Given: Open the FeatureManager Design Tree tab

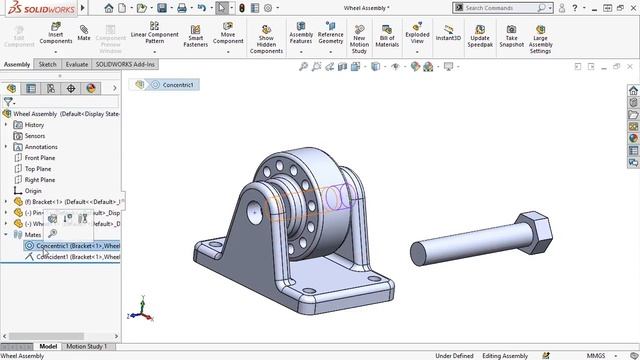Looking at the screenshot, I should coord(11,88).
